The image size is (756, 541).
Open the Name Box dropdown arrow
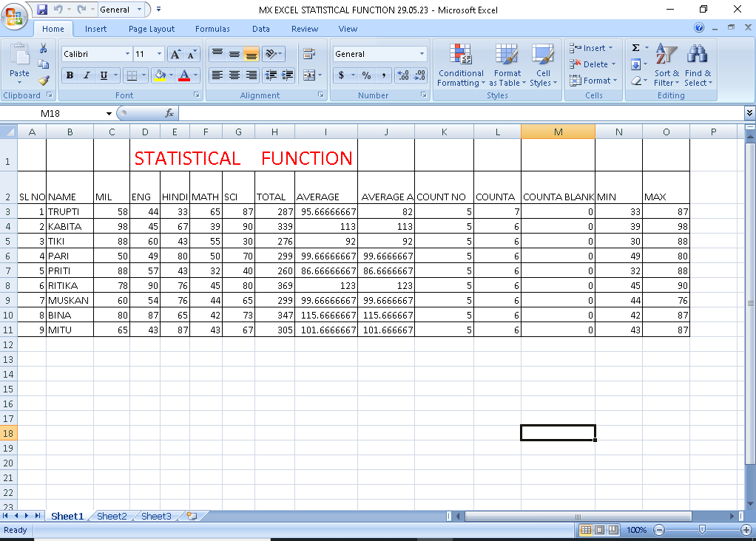pyautogui.click(x=109, y=113)
